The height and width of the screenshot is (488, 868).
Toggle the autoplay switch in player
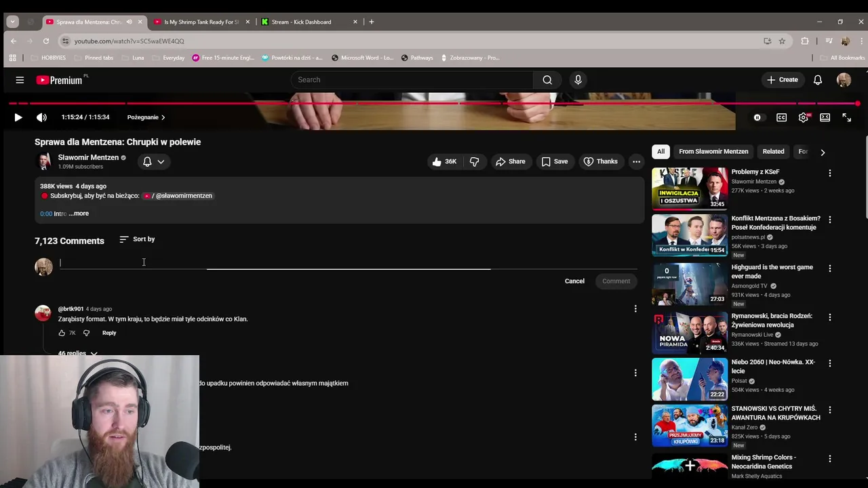point(757,117)
